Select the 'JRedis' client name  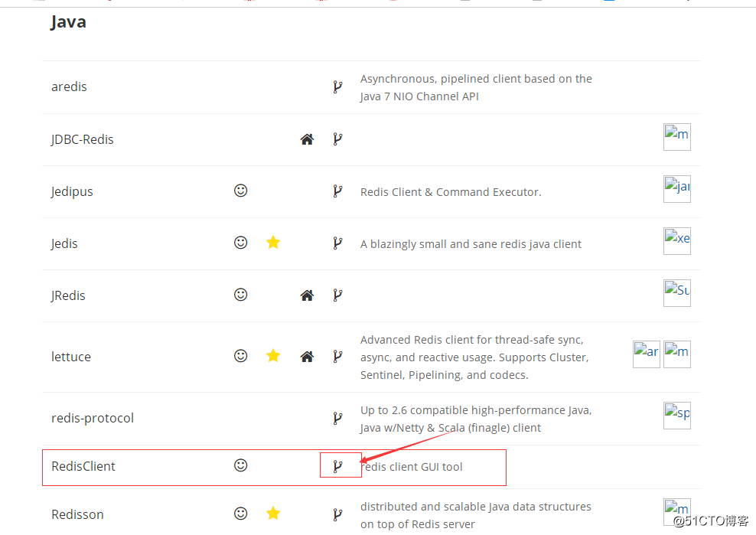[x=68, y=295]
